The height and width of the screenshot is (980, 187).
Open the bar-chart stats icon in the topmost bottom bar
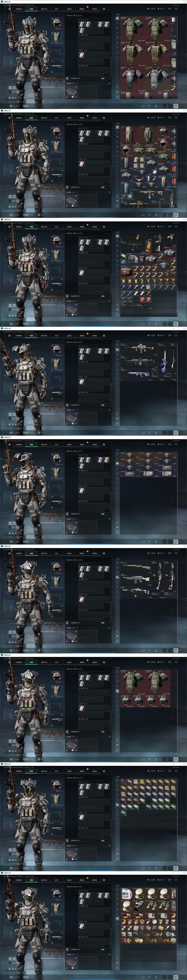pyautogui.click(x=143, y=106)
